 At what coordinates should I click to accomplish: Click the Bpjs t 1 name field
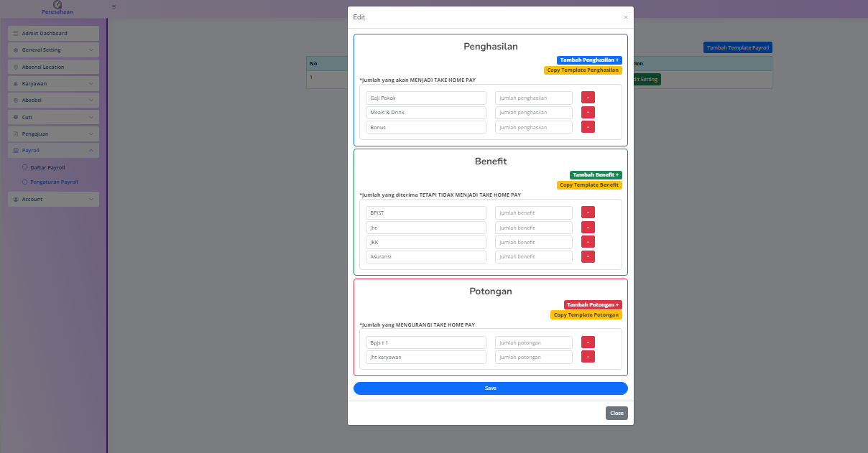click(x=426, y=342)
